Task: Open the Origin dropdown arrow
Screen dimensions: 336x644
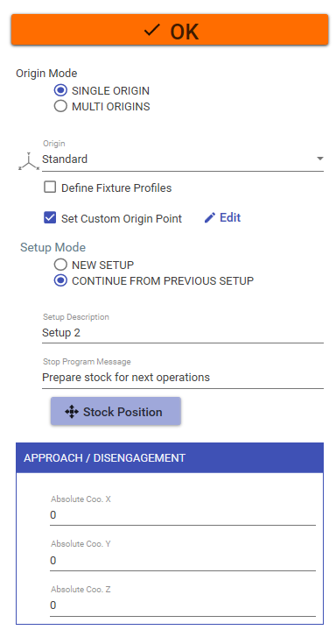Action: (x=320, y=159)
